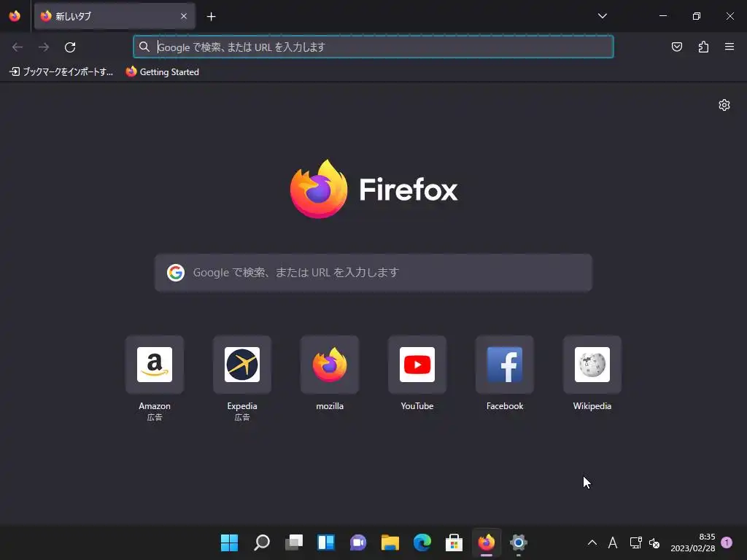
Task: Expand the hidden tray icons chevron
Action: 592,542
